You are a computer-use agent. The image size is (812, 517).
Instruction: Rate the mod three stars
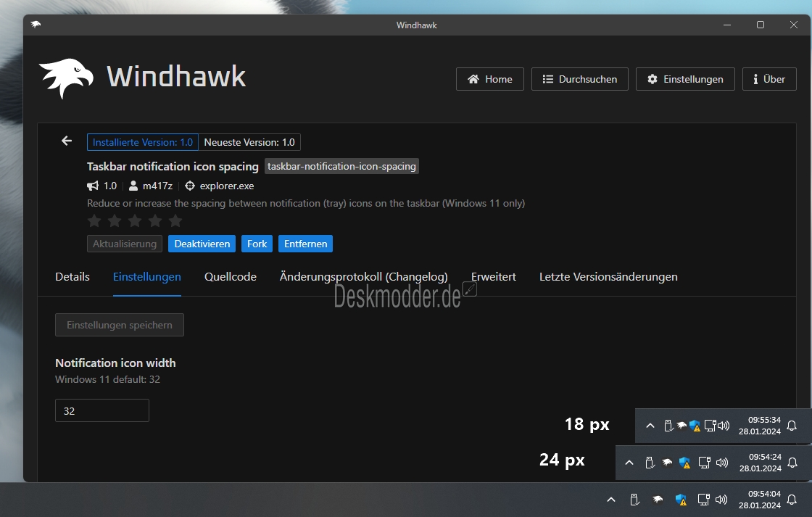tap(135, 221)
